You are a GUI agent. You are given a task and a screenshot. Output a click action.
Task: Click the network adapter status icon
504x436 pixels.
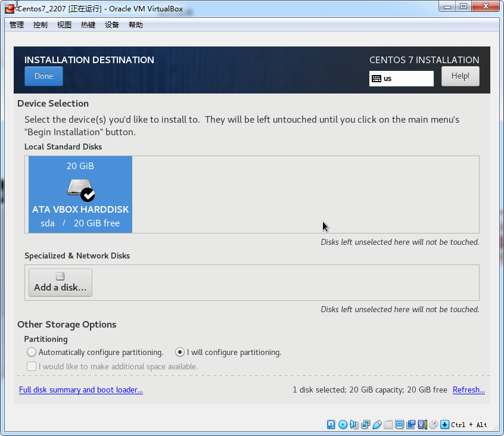click(365, 425)
